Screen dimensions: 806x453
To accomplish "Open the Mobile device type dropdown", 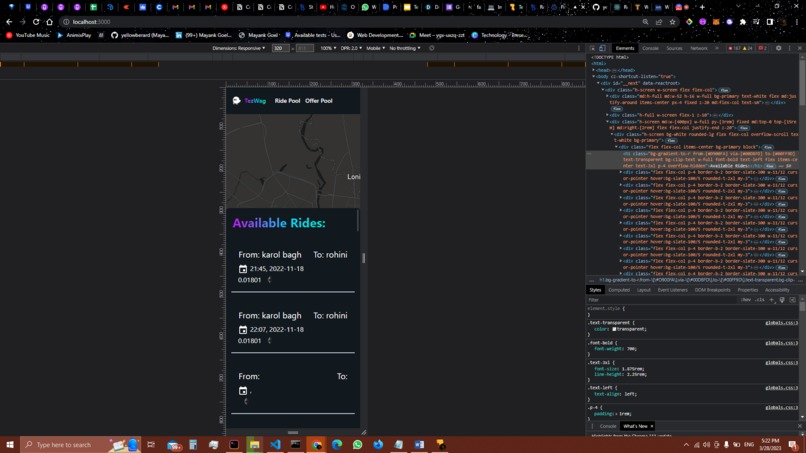I will 376,48.
